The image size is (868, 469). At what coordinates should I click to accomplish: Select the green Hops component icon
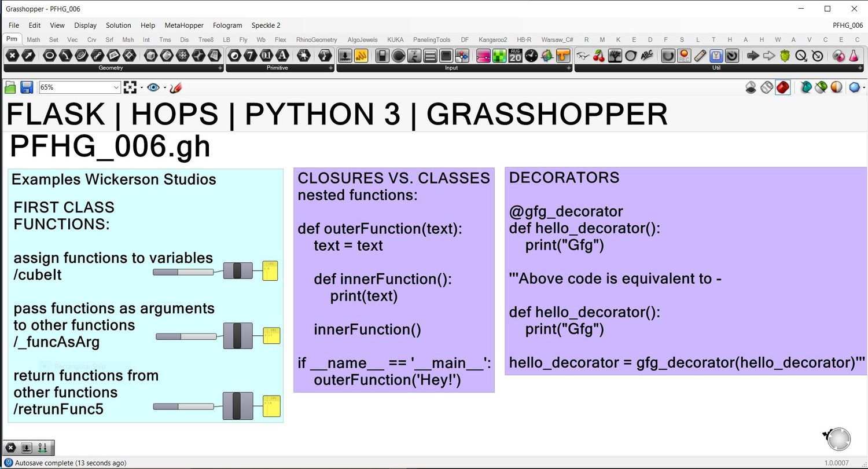785,56
